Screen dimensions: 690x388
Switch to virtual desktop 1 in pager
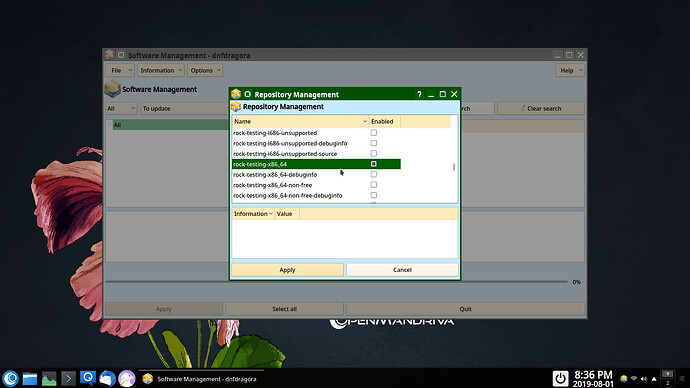(668, 374)
